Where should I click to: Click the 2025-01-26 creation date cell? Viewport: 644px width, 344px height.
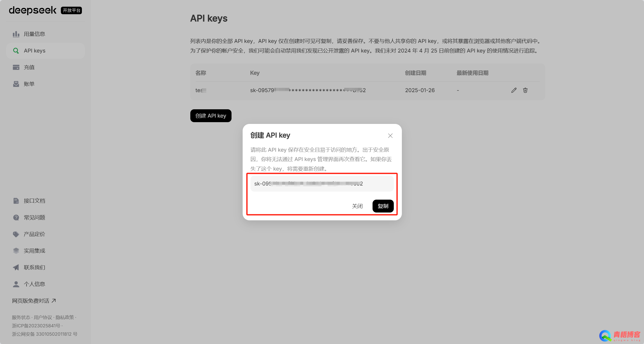pyautogui.click(x=420, y=90)
